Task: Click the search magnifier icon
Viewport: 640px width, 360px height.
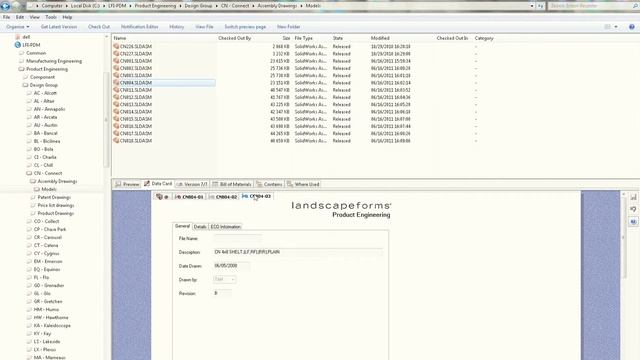Action: tap(635, 6)
